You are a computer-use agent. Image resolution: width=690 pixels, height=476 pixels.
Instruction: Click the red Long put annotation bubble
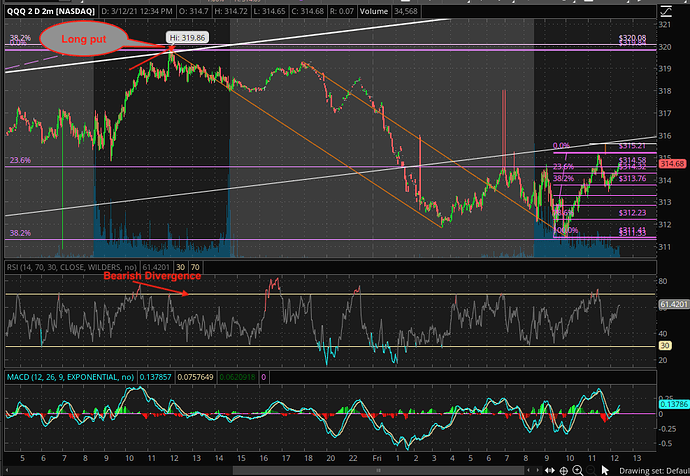87,37
